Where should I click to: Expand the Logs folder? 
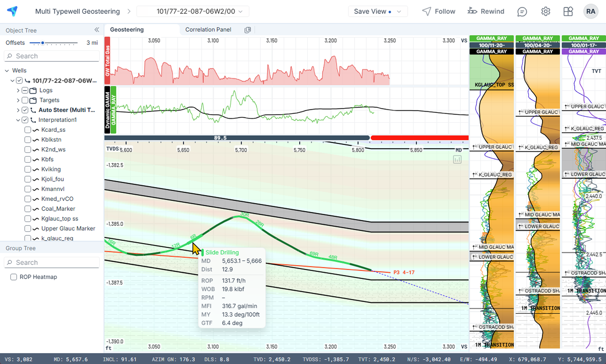(x=18, y=91)
